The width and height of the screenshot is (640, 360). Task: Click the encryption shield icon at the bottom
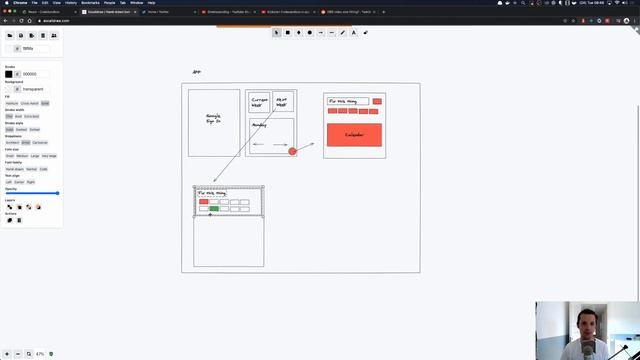pyautogui.click(x=51, y=354)
